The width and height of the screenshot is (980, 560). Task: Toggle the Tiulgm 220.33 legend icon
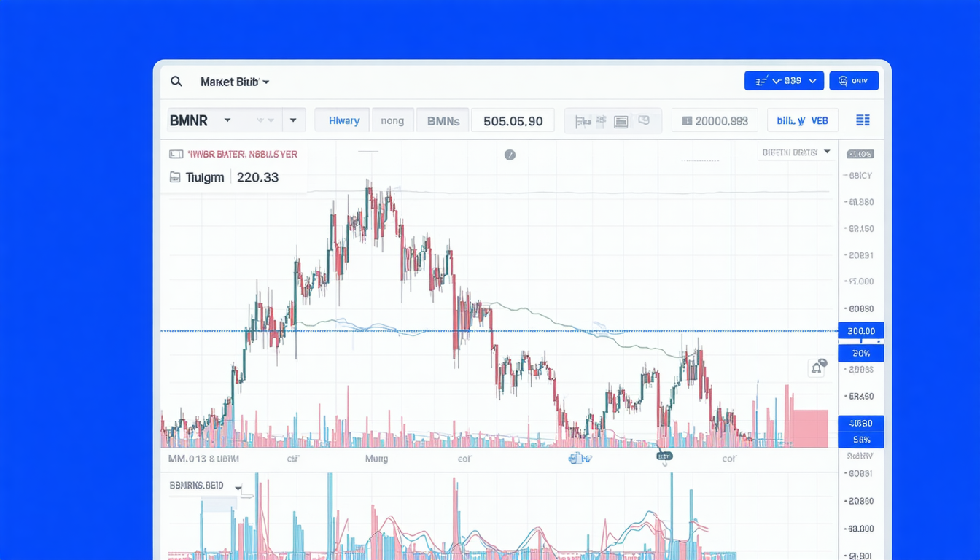[175, 177]
